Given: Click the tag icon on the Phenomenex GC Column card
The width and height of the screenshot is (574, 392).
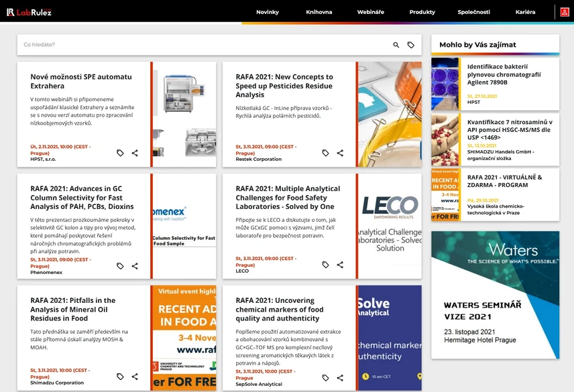Looking at the screenshot, I should click(120, 265).
